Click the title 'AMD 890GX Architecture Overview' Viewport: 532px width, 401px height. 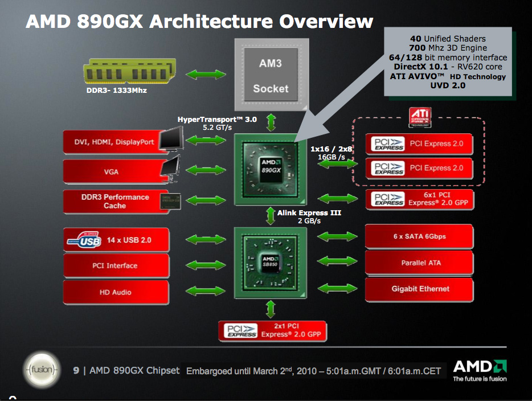pyautogui.click(x=199, y=21)
